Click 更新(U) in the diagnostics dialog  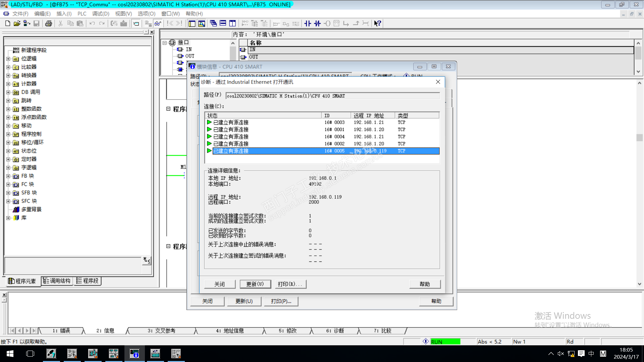[255, 284]
